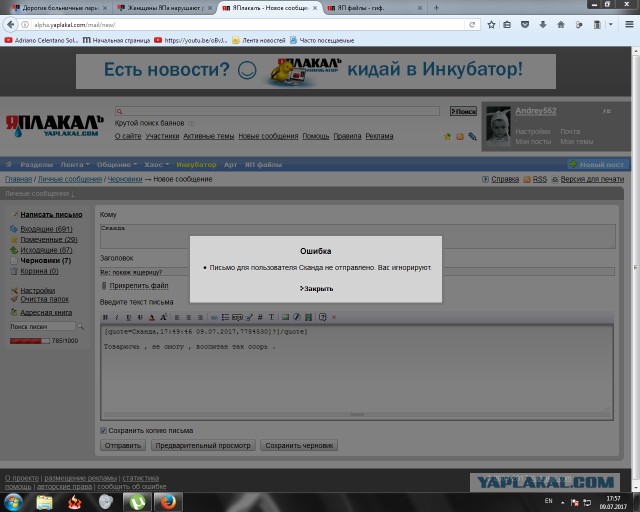Open Арт in navigation bar
The width and height of the screenshot is (640, 512).
pos(230,165)
